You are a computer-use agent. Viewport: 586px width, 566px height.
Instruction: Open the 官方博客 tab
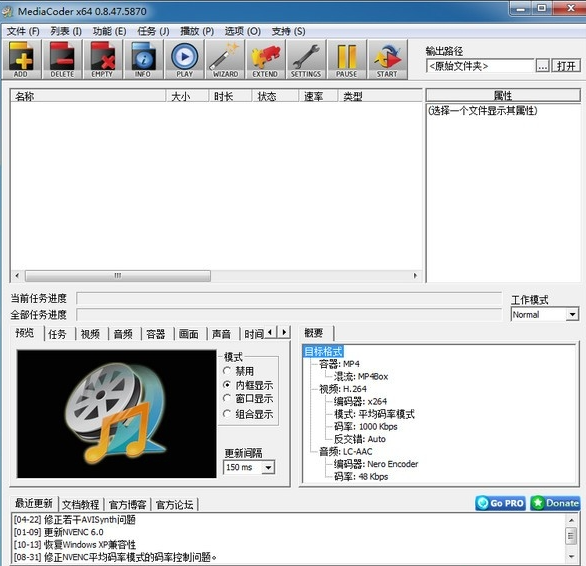pos(127,505)
